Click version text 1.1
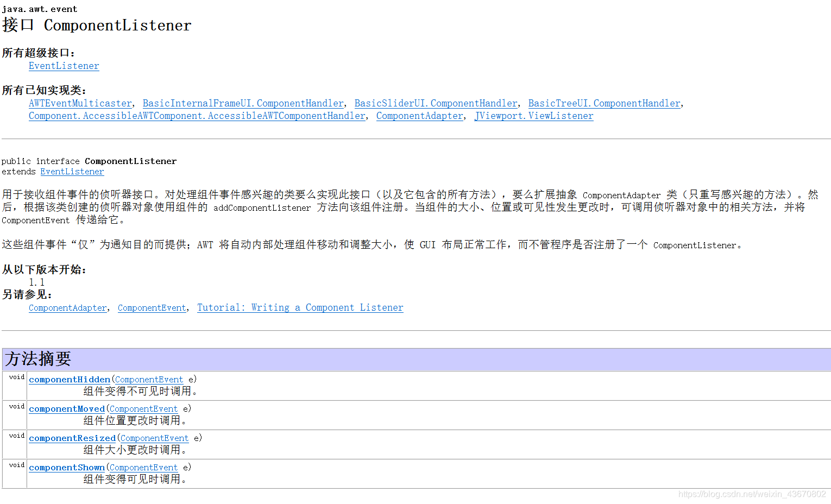This screenshot has height=504, width=831. coord(37,282)
